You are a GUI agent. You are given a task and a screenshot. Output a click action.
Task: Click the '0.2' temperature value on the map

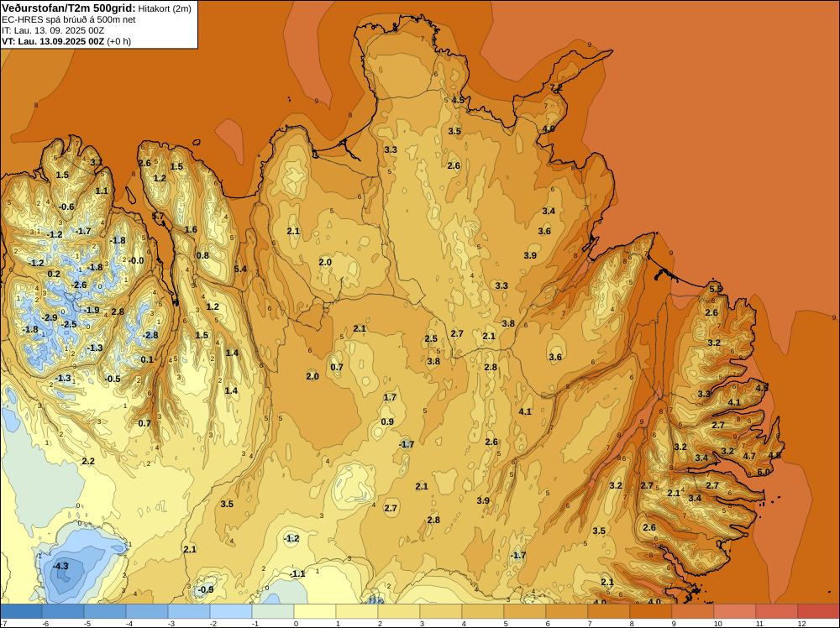pos(54,274)
